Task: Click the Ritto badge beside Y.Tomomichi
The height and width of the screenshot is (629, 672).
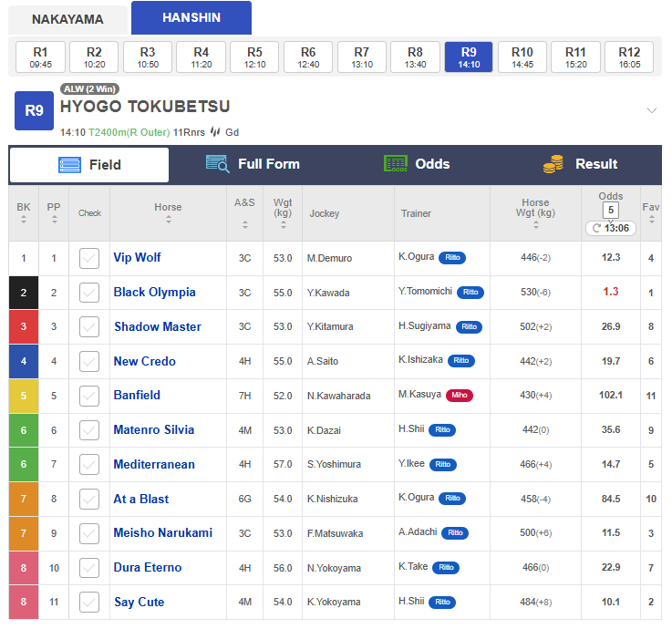Action: coord(470,293)
